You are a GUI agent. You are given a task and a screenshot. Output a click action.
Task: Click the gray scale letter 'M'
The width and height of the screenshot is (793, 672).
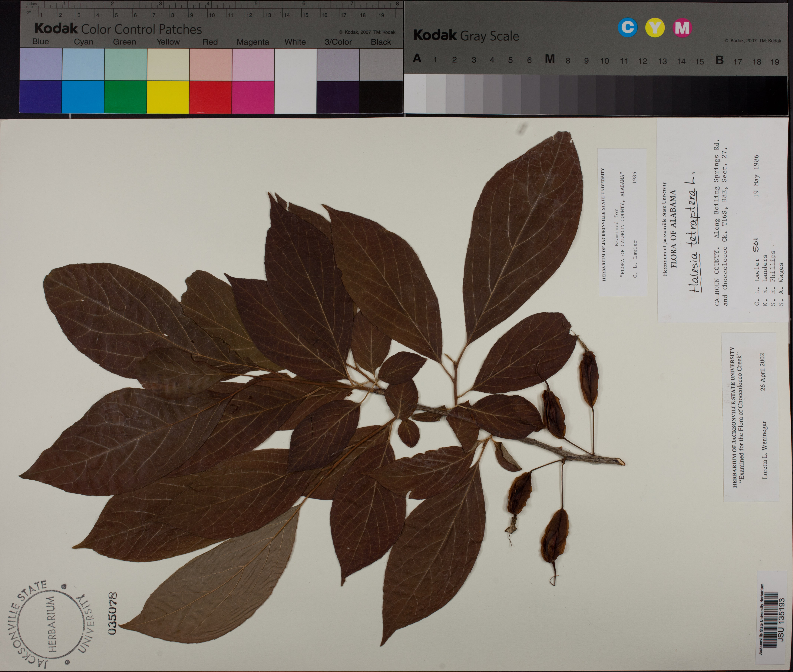point(550,59)
